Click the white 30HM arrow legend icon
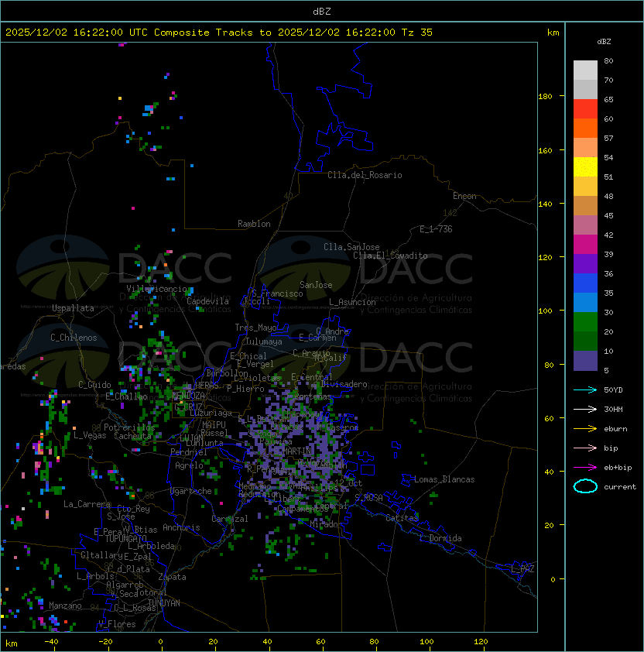Image resolution: width=644 pixels, height=652 pixels. click(585, 410)
